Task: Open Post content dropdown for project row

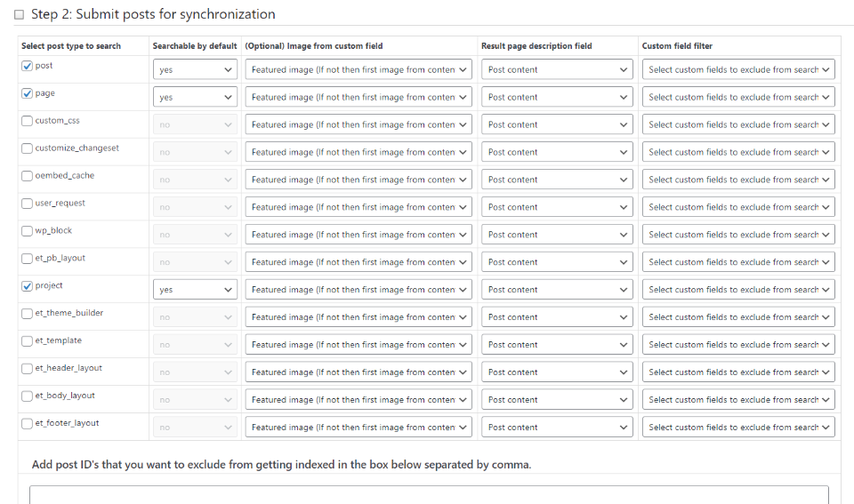Action: point(557,290)
